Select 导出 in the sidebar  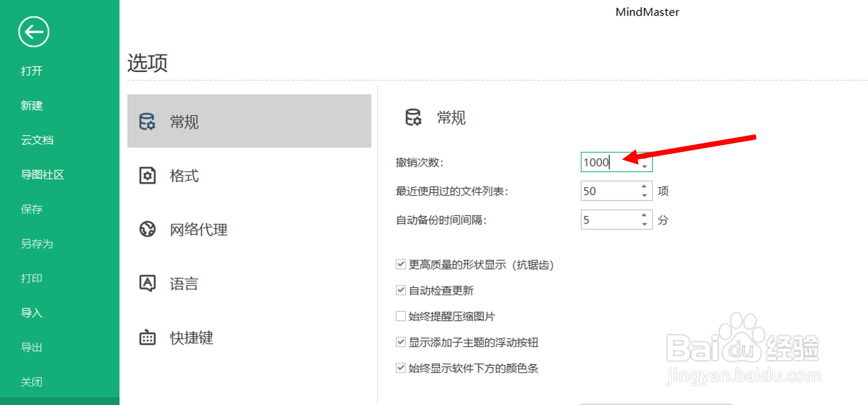[x=32, y=347]
